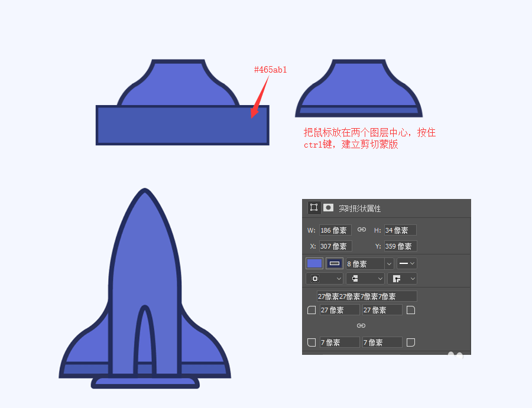Click the masks icon beside the transform icon
Screen dimensions: 532x408
coord(327,208)
